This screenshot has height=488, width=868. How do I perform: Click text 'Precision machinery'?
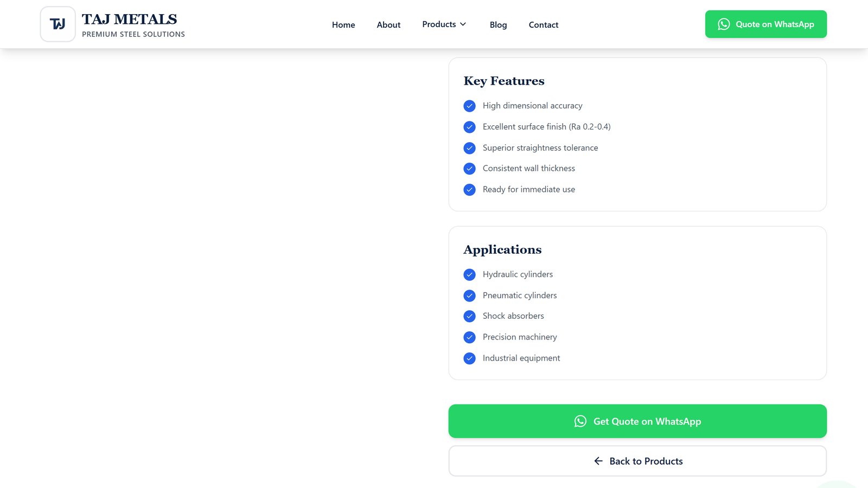[520, 337]
